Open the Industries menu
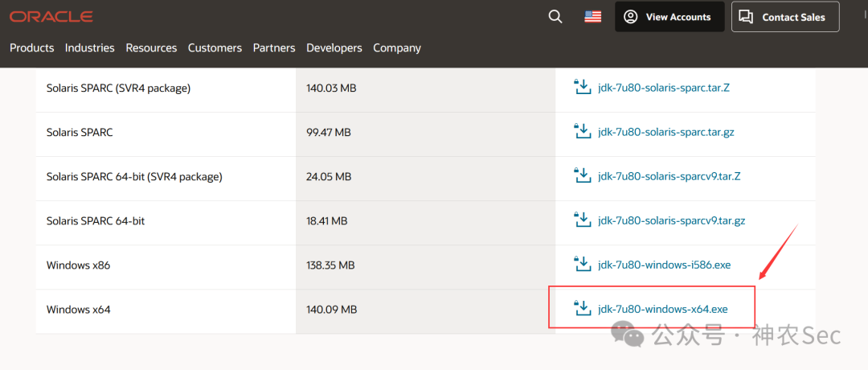This screenshot has width=868, height=370. 90,48
